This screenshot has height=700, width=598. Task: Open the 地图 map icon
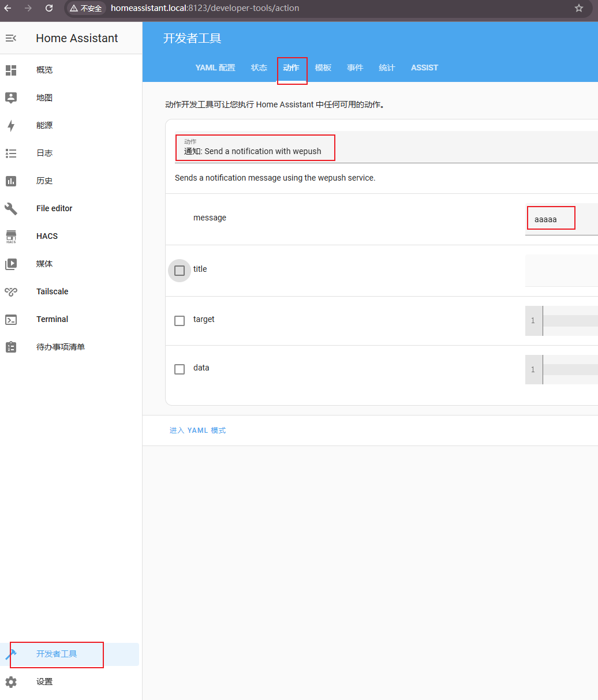(11, 98)
